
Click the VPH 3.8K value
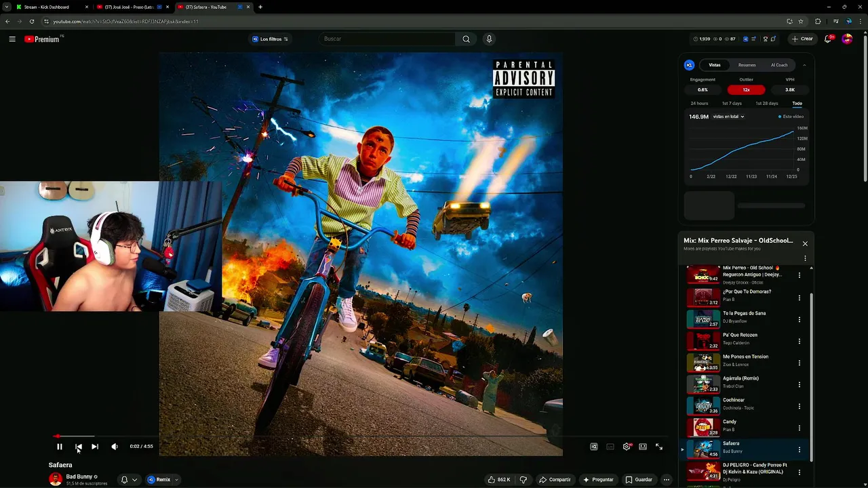(x=790, y=89)
